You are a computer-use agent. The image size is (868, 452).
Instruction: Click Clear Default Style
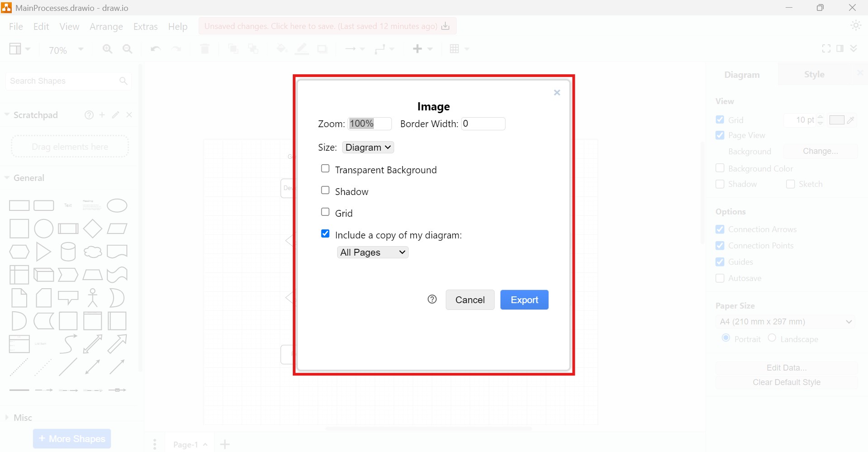(x=786, y=382)
